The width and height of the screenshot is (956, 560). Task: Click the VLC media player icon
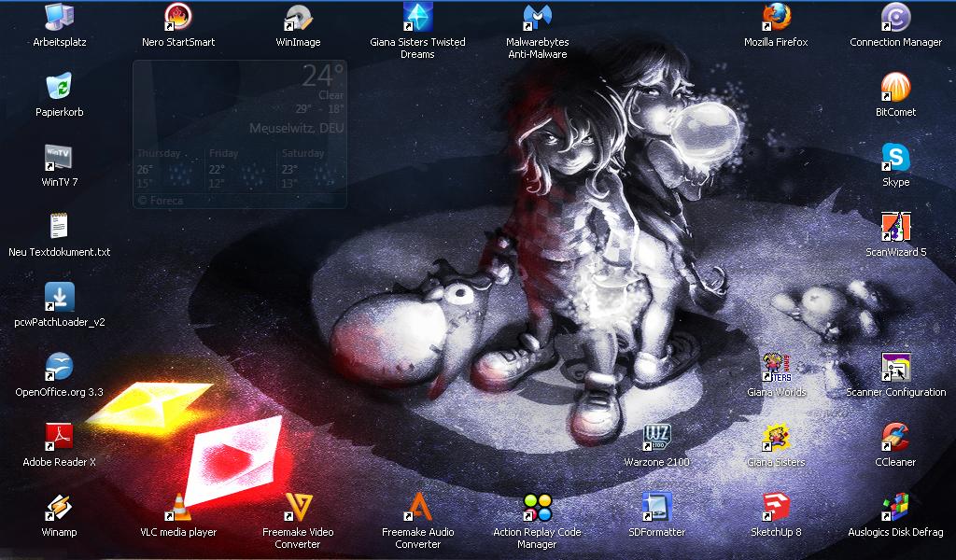pos(177,508)
